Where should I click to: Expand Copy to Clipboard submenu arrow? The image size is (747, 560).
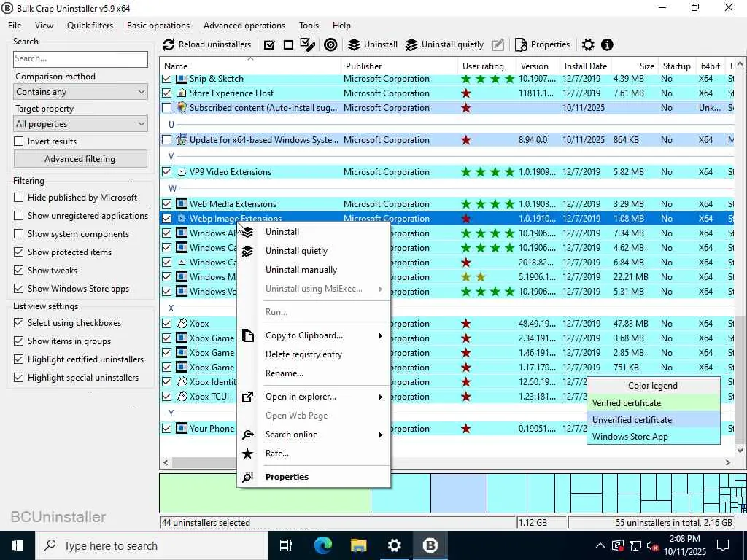pyautogui.click(x=381, y=335)
